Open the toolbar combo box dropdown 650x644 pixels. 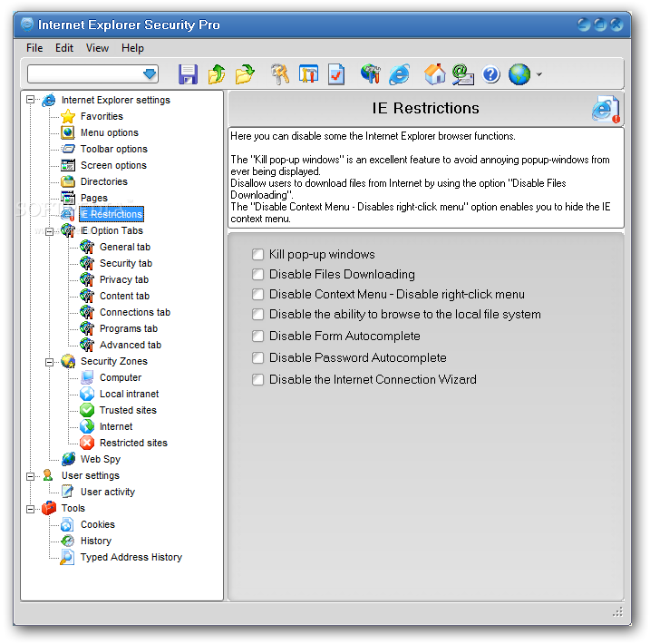pos(150,74)
